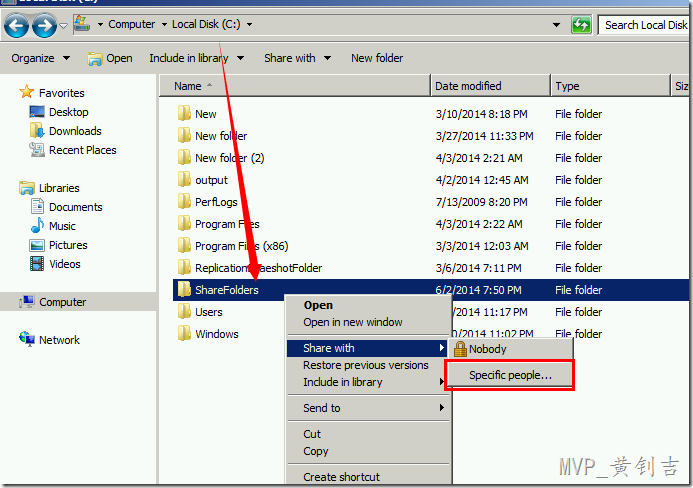Choose Cut from the context menu
The width and height of the screenshot is (693, 488).
(x=367, y=434)
